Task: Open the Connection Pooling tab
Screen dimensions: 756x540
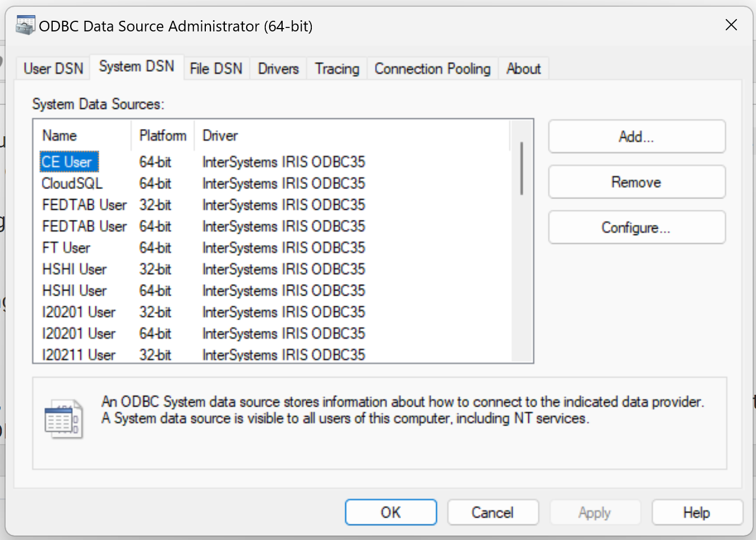Action: (x=432, y=69)
